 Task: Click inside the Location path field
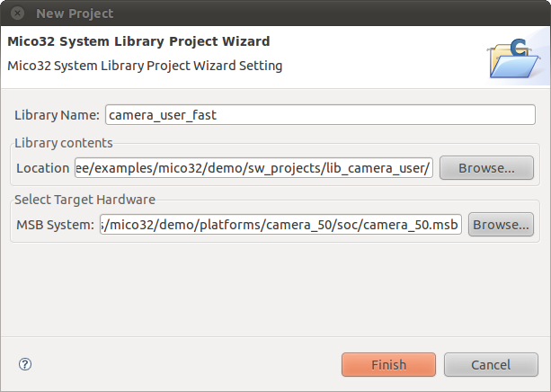(253, 168)
